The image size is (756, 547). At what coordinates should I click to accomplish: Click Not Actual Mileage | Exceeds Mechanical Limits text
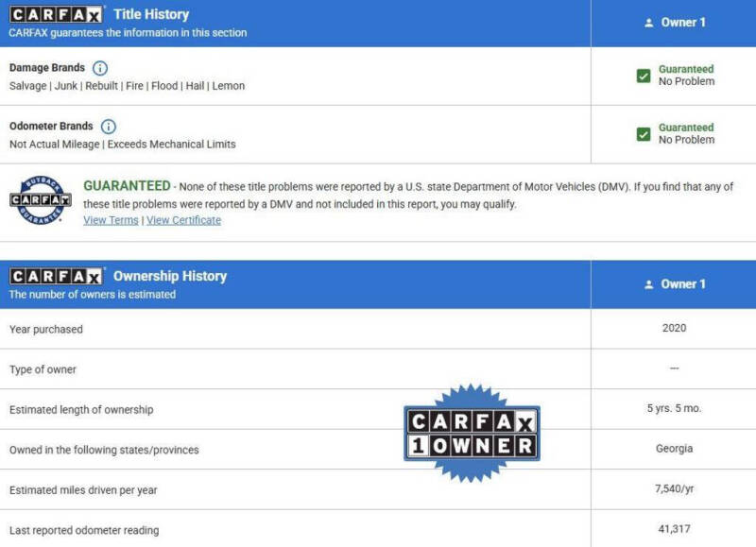[x=123, y=145]
